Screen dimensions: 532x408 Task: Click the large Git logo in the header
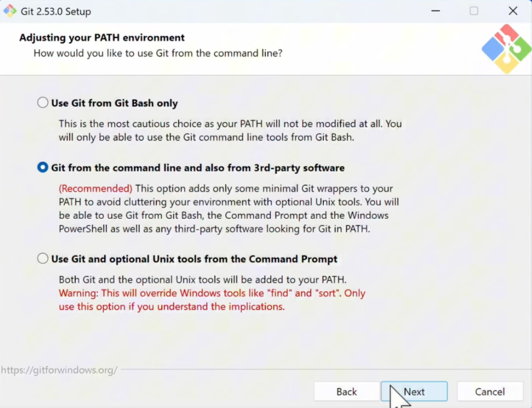(506, 49)
